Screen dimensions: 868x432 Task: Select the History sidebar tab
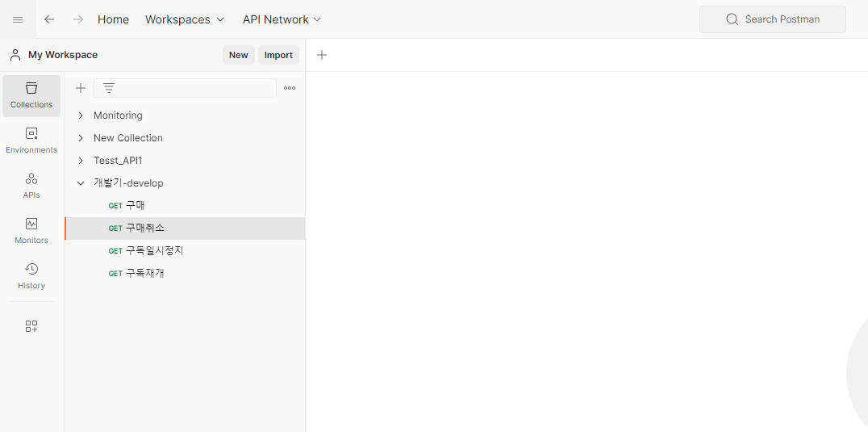click(31, 277)
